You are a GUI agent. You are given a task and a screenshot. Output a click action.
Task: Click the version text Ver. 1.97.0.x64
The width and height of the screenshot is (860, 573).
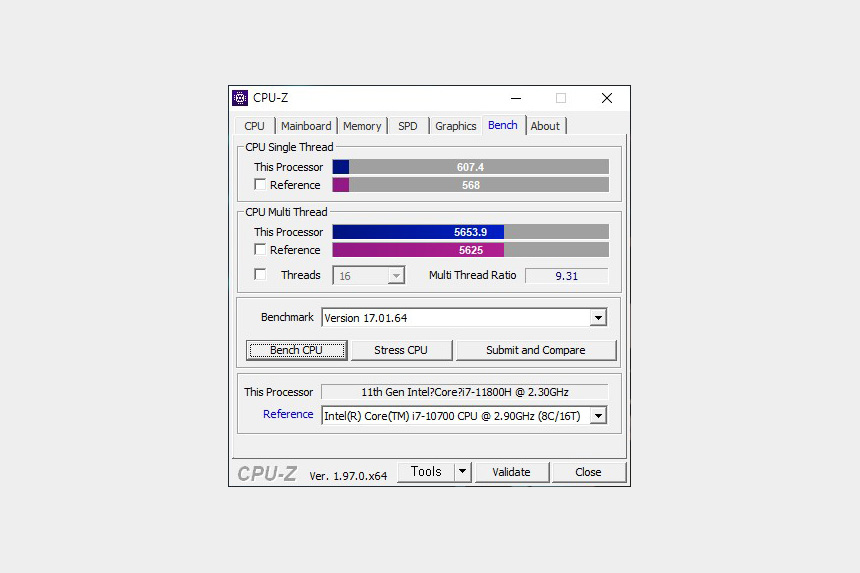(x=348, y=476)
